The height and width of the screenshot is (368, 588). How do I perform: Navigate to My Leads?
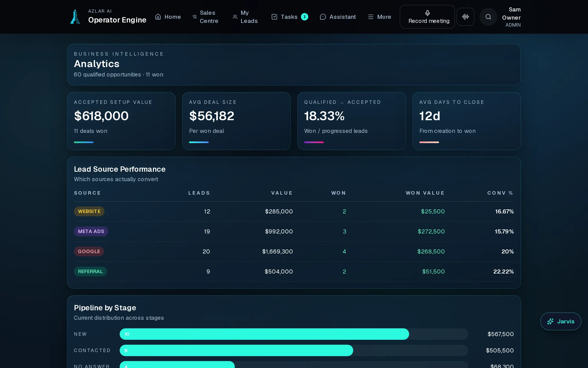coord(245,17)
